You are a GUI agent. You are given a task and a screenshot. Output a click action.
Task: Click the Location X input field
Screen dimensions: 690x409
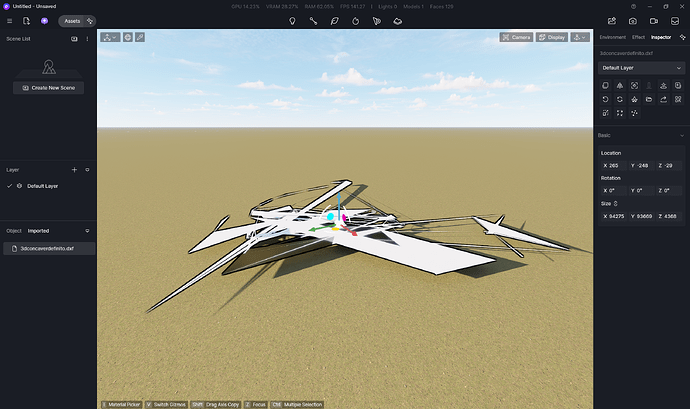612,165
